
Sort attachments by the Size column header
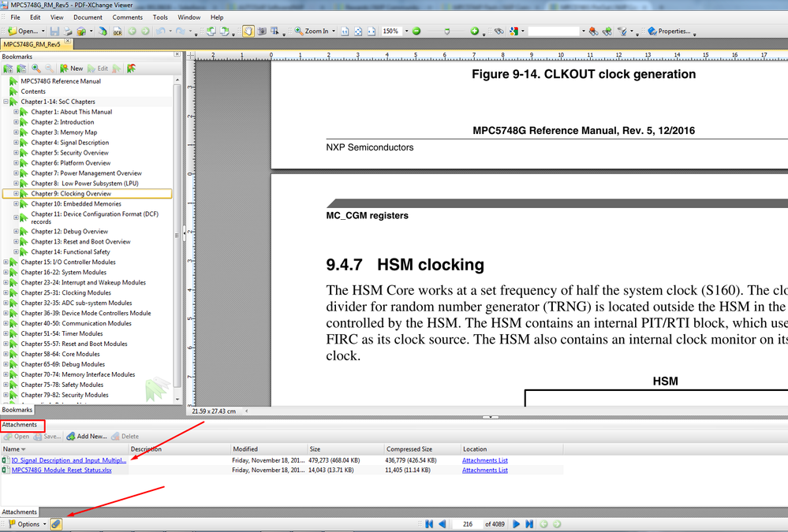[345, 449]
